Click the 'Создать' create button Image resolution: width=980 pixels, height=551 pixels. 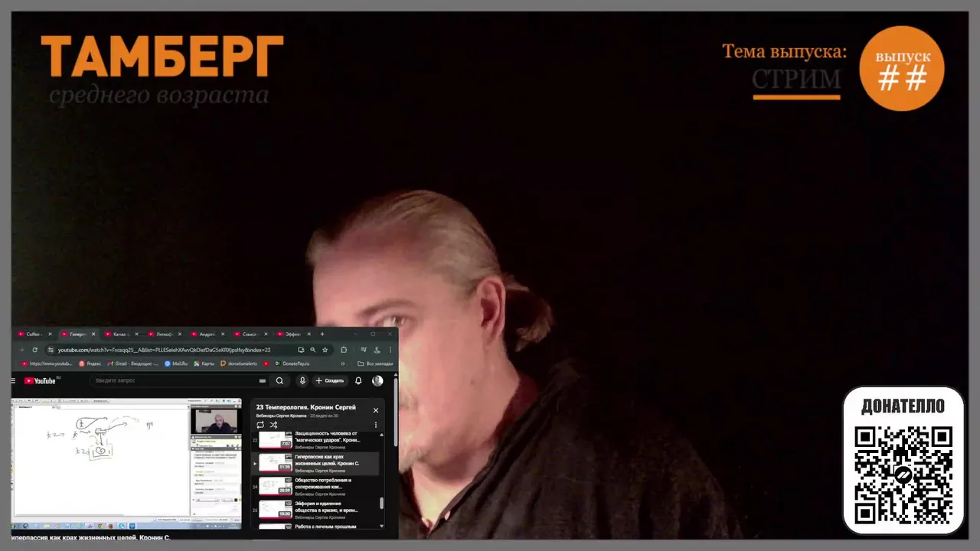pyautogui.click(x=330, y=380)
